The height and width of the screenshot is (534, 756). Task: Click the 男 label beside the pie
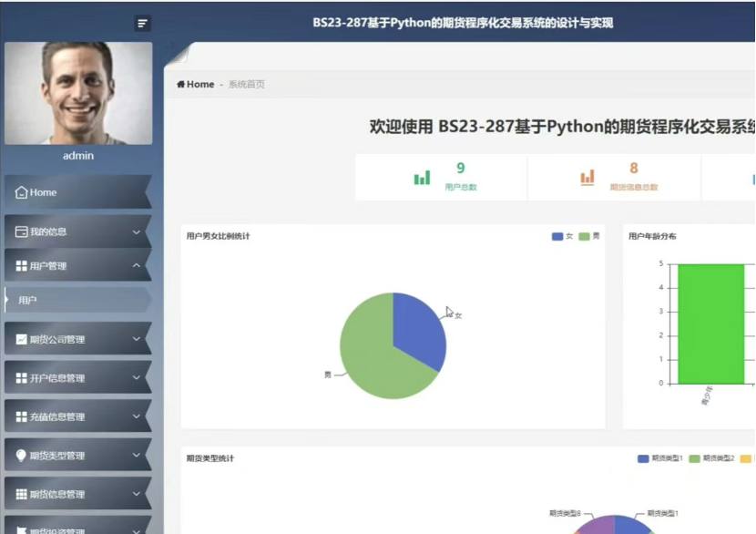[328, 375]
